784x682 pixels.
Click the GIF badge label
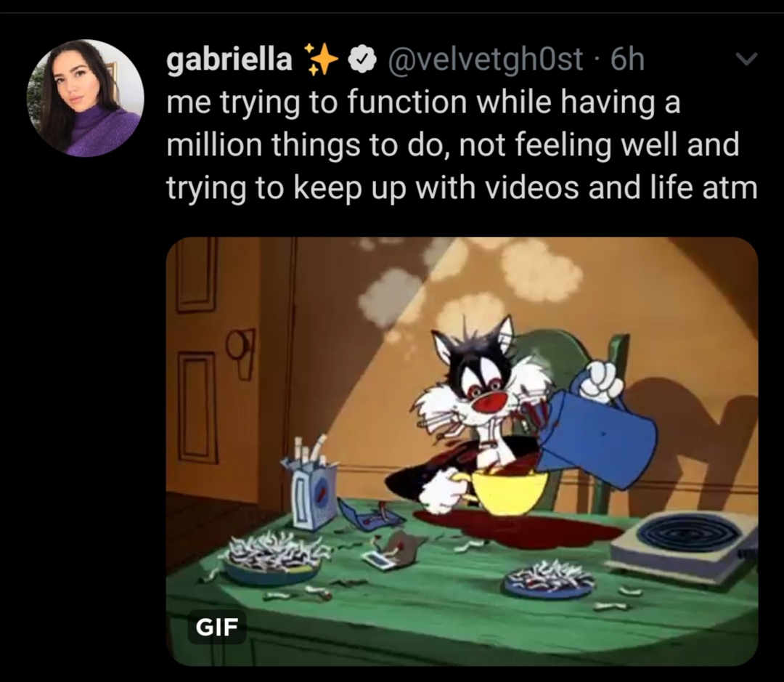click(x=216, y=627)
